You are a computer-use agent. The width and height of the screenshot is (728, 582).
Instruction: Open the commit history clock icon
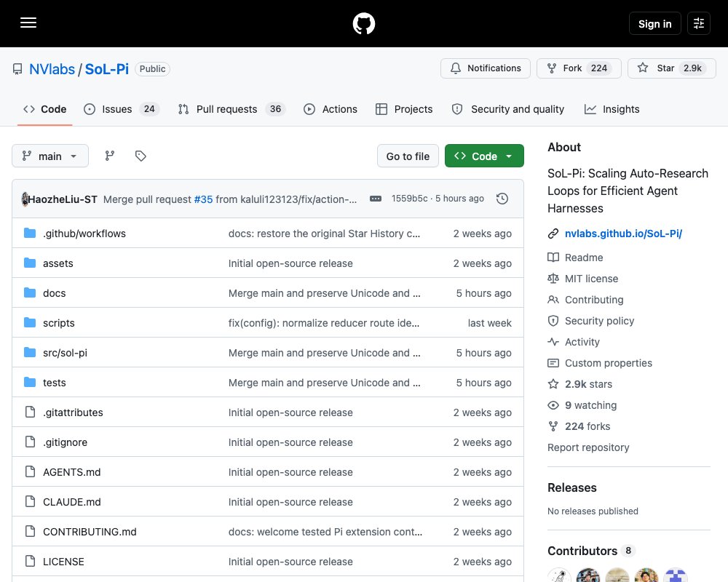(502, 199)
